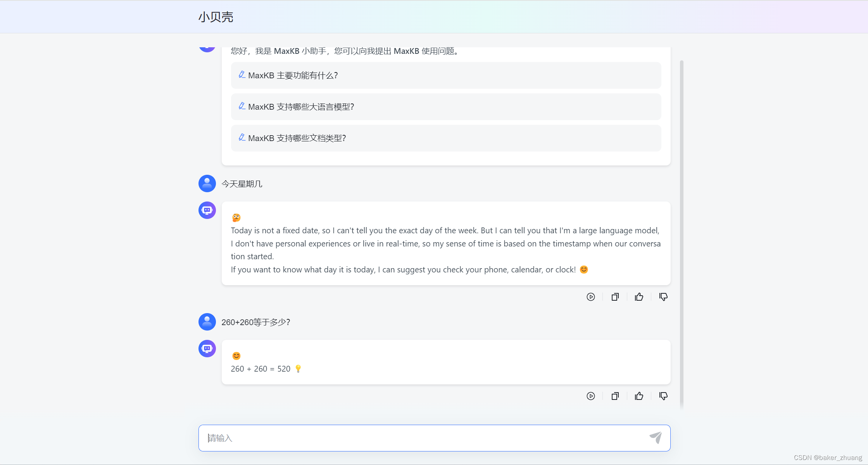Open the "MaxKB 支持哪些文档类型?" suggestion
The image size is (868, 465).
445,138
